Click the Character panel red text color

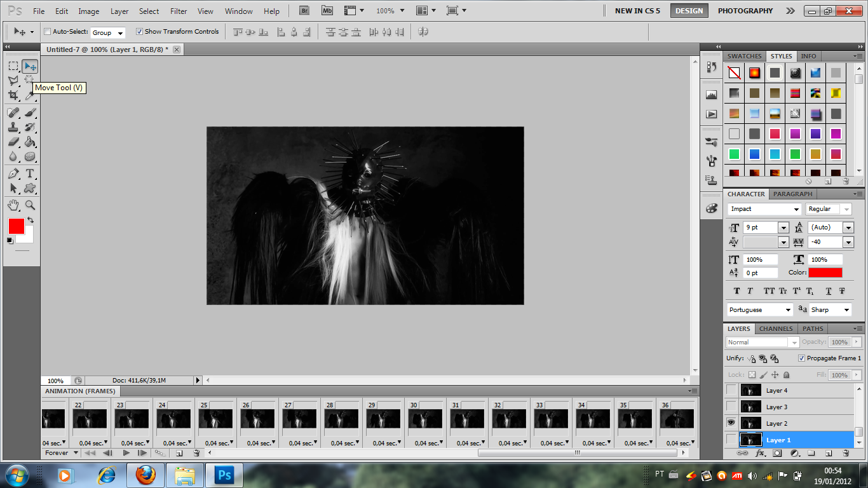click(825, 273)
